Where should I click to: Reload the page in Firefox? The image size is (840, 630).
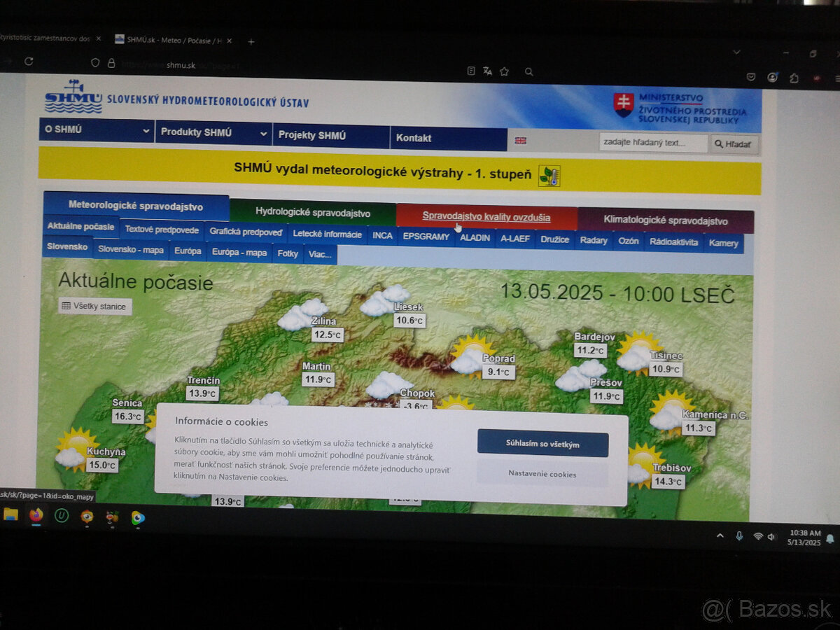click(29, 62)
